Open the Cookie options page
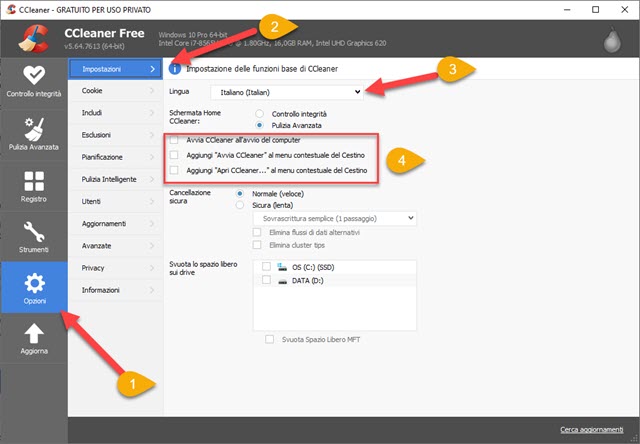640x444 pixels. tap(116, 91)
